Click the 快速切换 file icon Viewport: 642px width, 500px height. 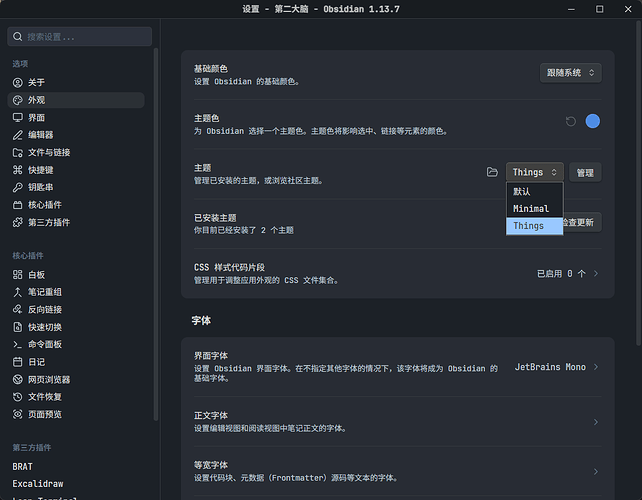[18, 327]
